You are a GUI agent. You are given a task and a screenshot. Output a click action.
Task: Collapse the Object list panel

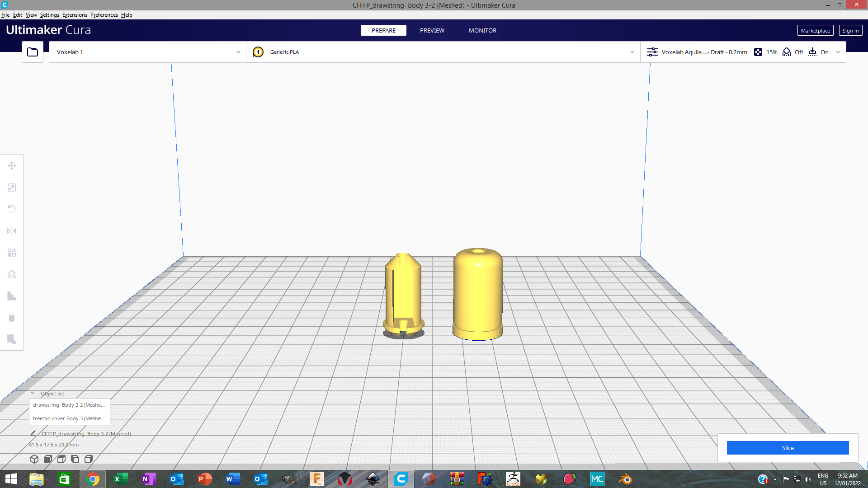(33, 393)
